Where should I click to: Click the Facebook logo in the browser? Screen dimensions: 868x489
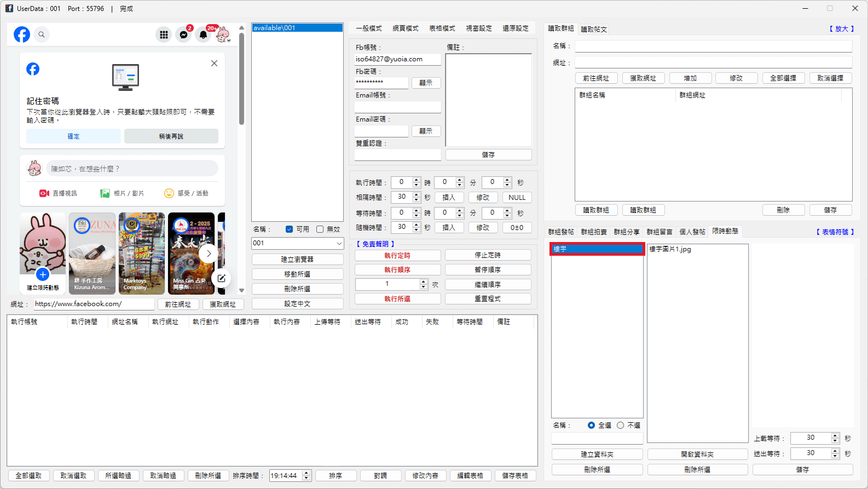coord(22,34)
